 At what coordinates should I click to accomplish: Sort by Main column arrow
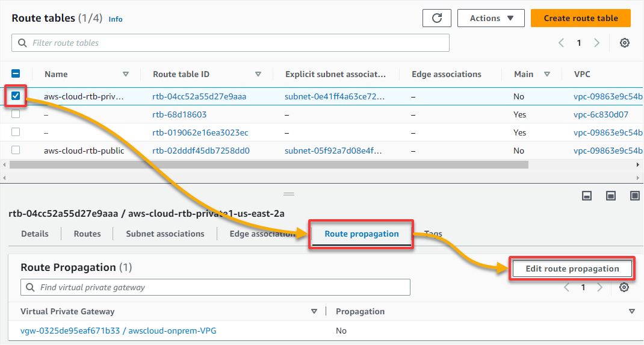(546, 74)
